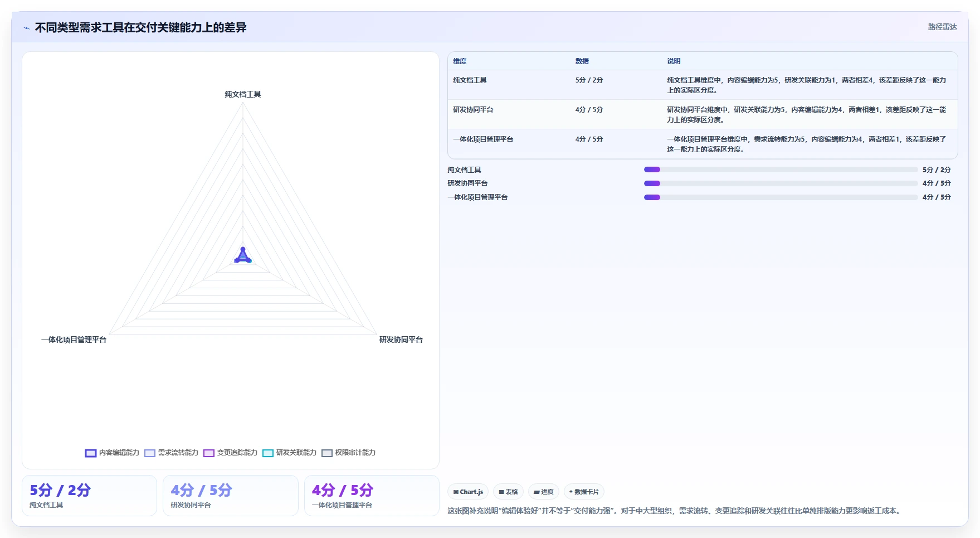Toggle the 权限审计能力 legend item

click(348, 453)
